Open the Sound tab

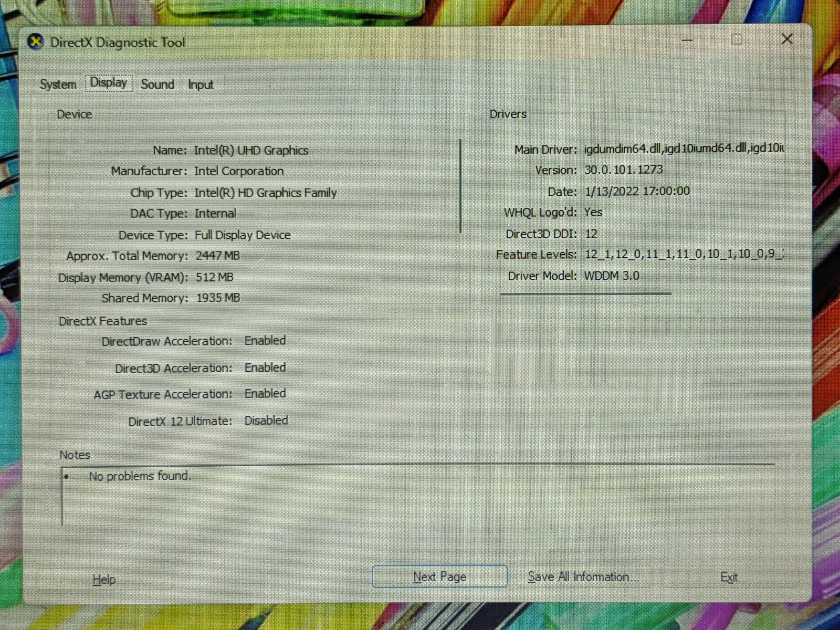pyautogui.click(x=157, y=85)
